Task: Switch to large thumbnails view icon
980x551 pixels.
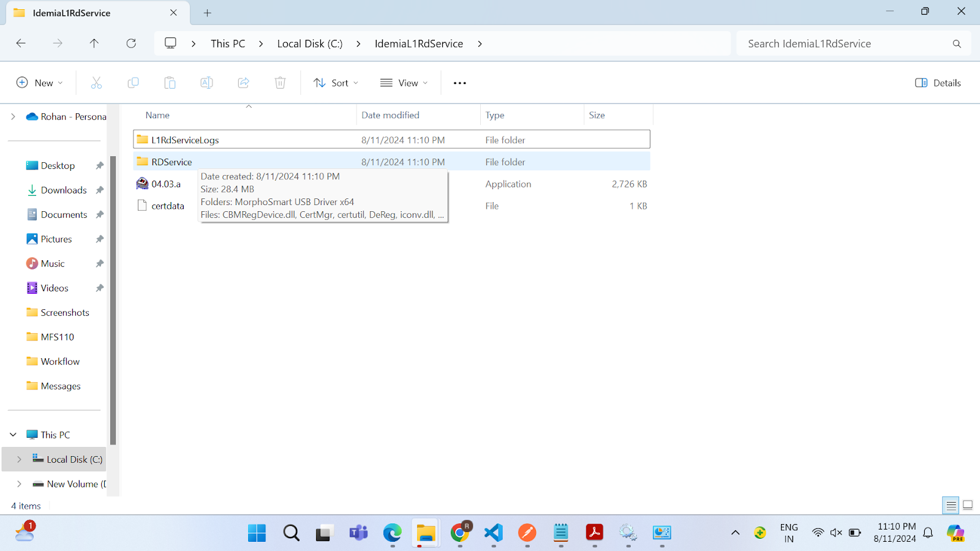Action: coord(968,506)
